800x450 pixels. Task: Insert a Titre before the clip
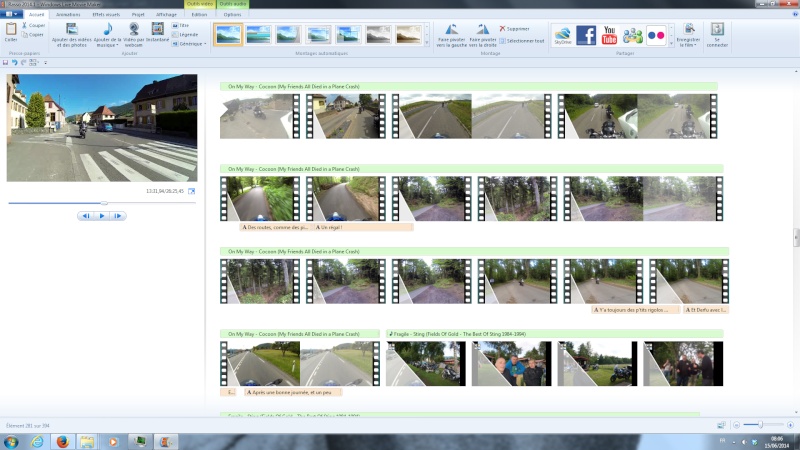point(181,25)
